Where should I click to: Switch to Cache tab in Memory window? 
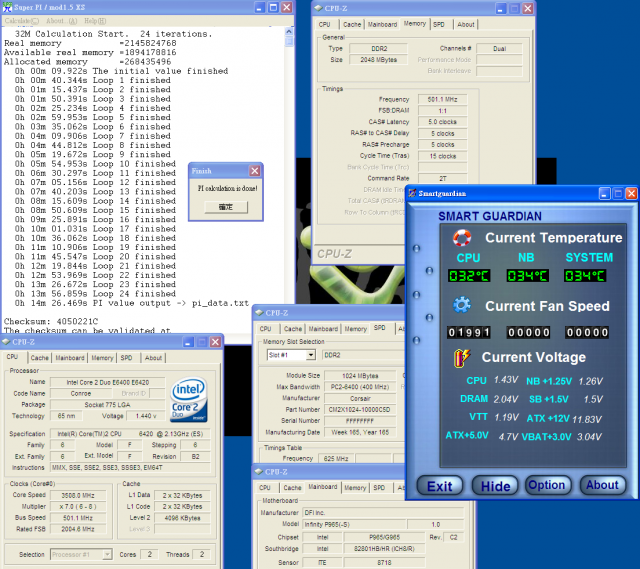pyautogui.click(x=352, y=24)
